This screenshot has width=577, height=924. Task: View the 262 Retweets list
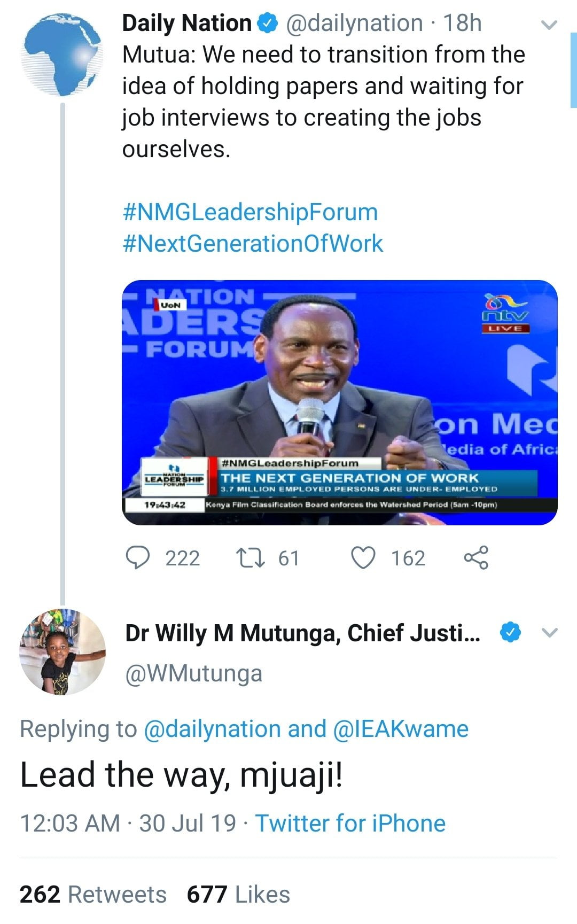click(93, 894)
